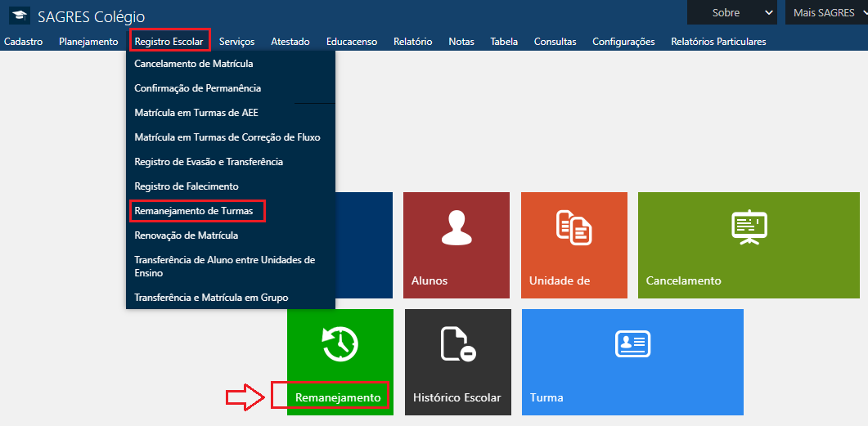Choose Cancelamento de Matrícula from the menu
This screenshot has width=868, height=426.
click(x=193, y=64)
